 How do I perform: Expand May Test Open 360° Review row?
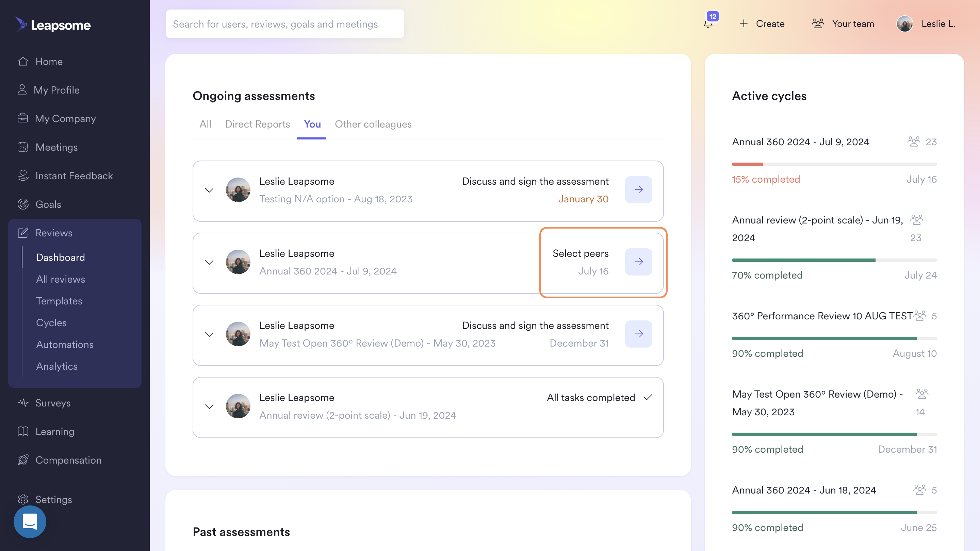(209, 335)
